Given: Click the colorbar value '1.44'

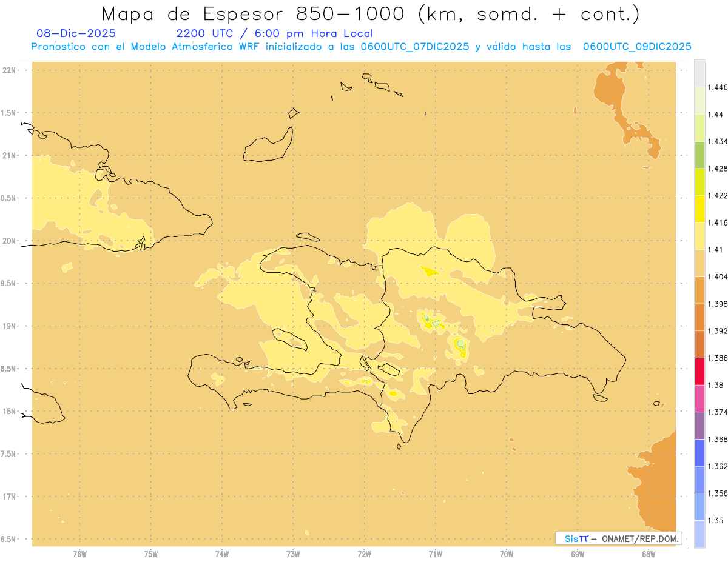Looking at the screenshot, I should pyautogui.click(x=715, y=115).
